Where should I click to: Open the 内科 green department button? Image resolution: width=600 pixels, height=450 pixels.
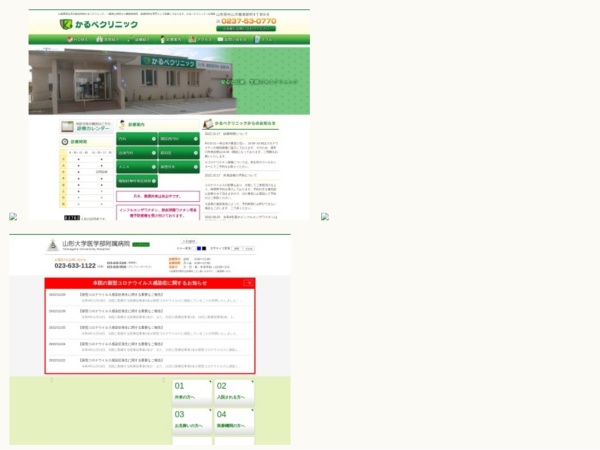tap(137, 139)
